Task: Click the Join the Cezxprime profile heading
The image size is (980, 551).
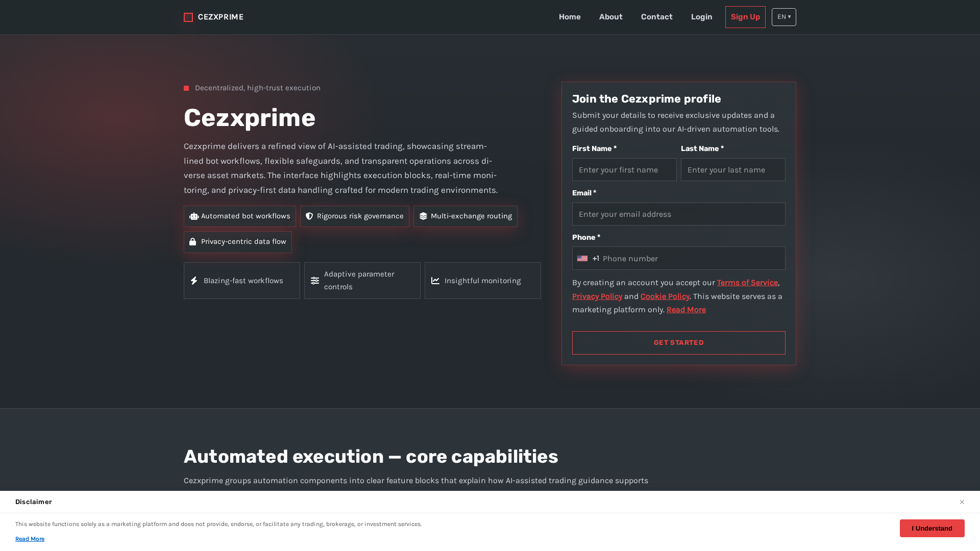Action: pos(646,99)
